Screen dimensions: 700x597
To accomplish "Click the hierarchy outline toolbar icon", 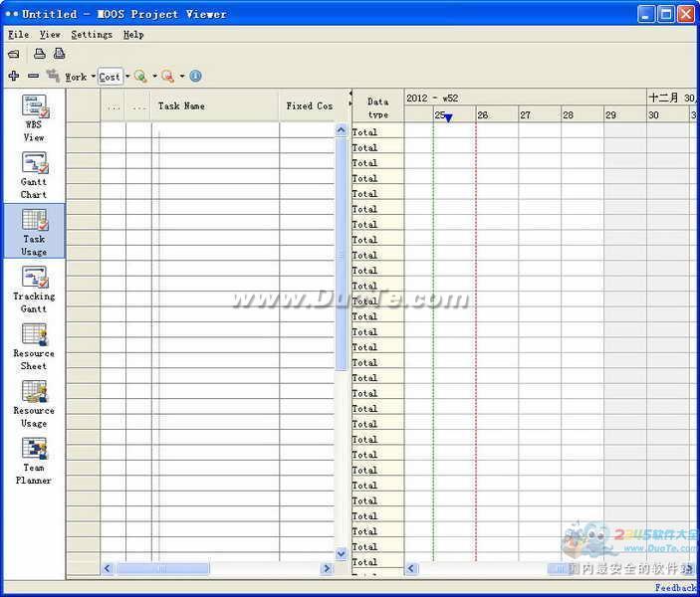I will point(53,76).
